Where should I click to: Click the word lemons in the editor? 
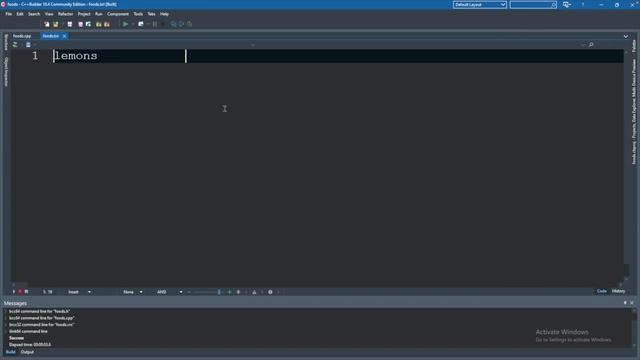[x=76, y=56]
